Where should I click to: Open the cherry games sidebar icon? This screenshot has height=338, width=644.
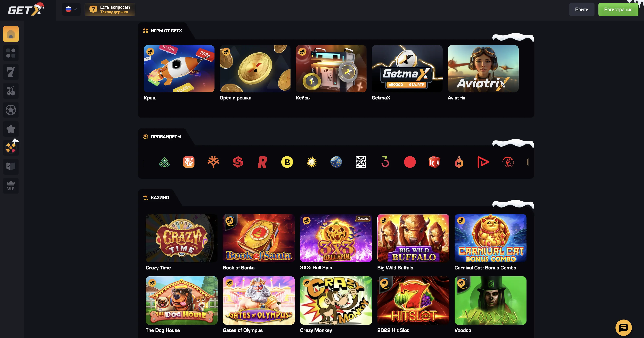[11, 91]
